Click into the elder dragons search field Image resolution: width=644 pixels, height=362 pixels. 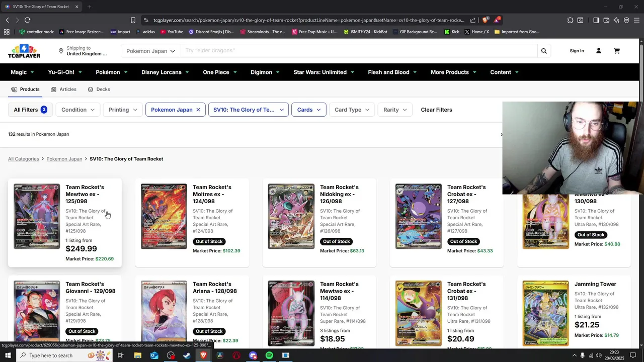[359, 51]
